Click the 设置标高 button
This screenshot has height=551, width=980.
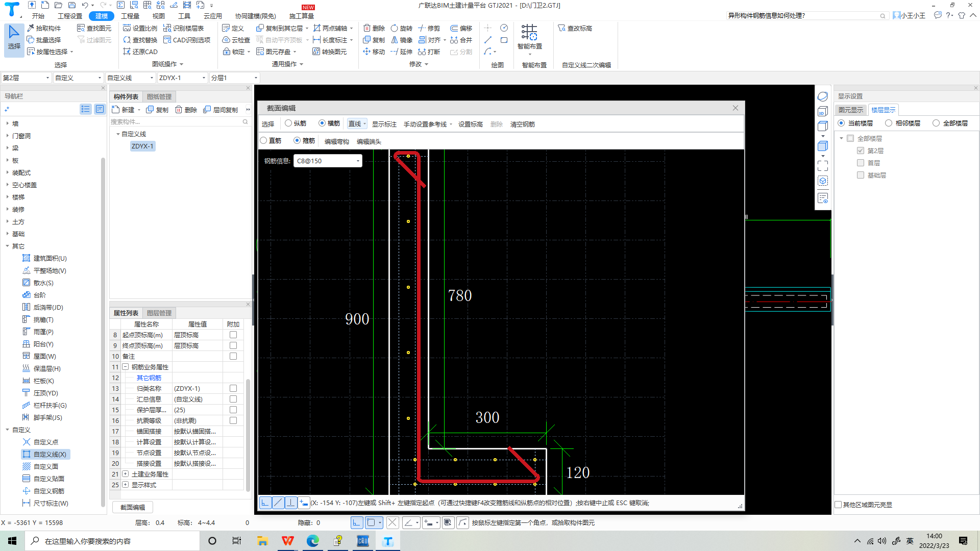[470, 124]
